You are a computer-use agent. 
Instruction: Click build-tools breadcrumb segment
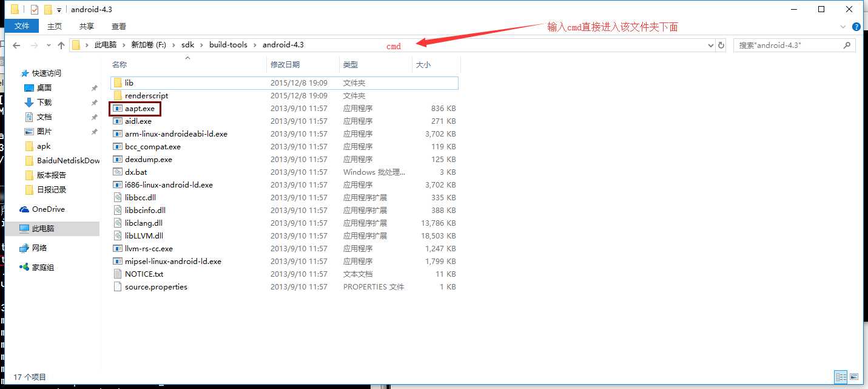tap(228, 45)
